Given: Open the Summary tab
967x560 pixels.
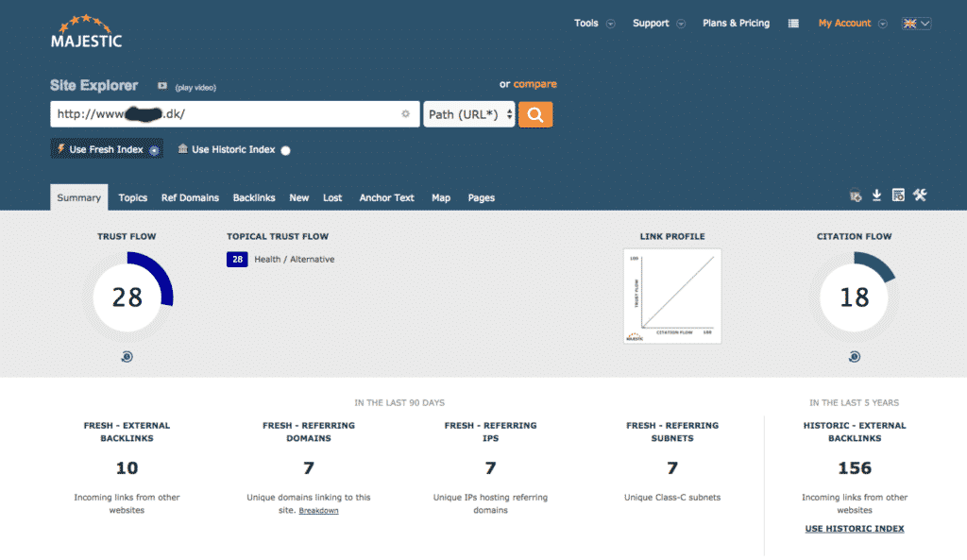Looking at the screenshot, I should click(x=79, y=197).
